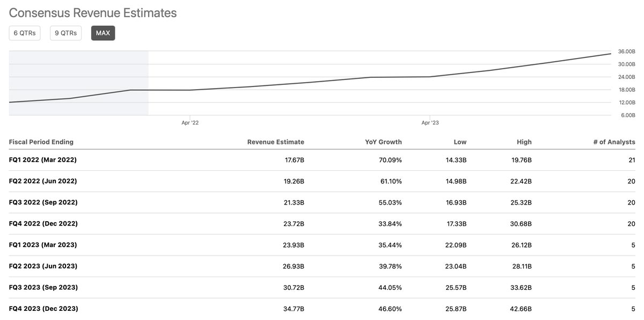Click the YoY Growth column header

coord(383,142)
